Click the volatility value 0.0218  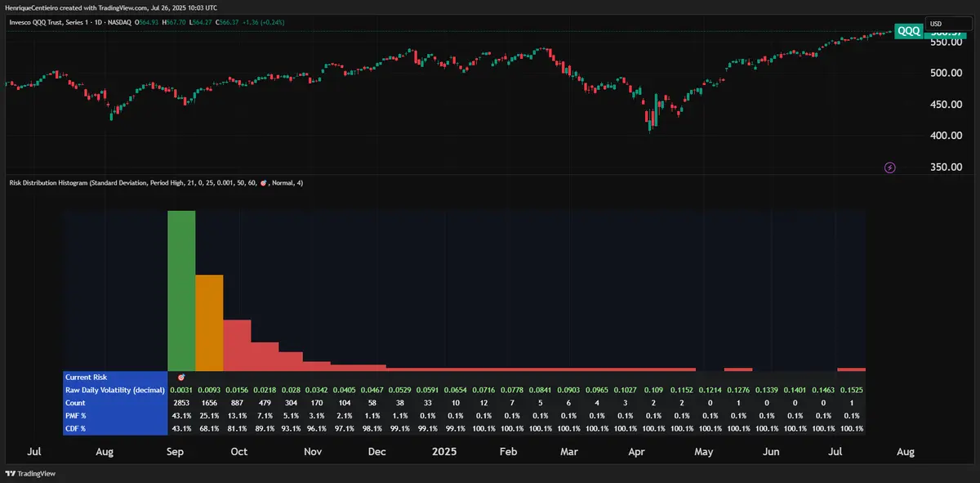tap(265, 391)
